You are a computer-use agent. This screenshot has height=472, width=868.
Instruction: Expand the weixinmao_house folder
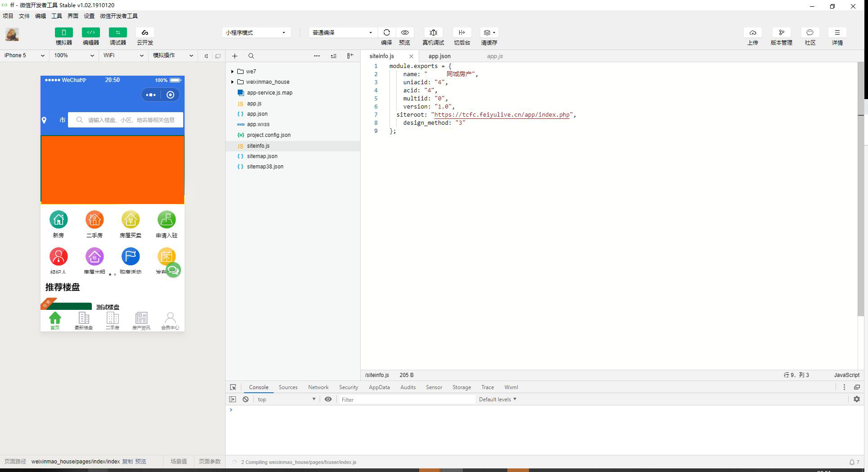[x=232, y=82]
